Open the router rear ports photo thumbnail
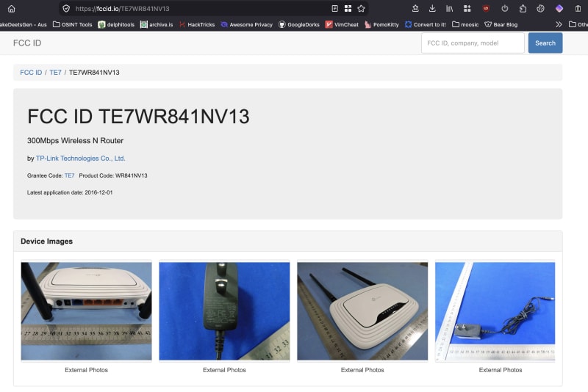Viewport: 588px width, 392px height. point(86,311)
